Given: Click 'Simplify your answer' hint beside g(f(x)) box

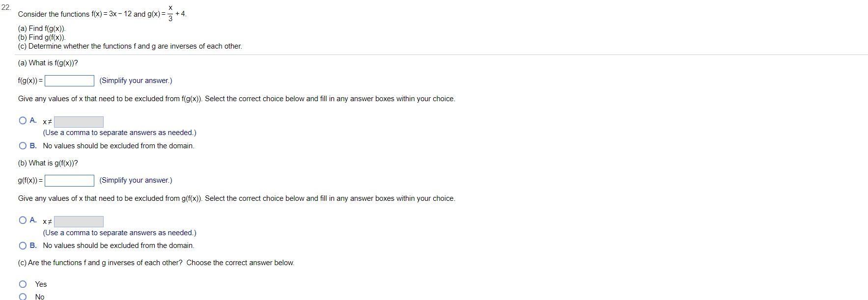Looking at the screenshot, I should tap(136, 180).
